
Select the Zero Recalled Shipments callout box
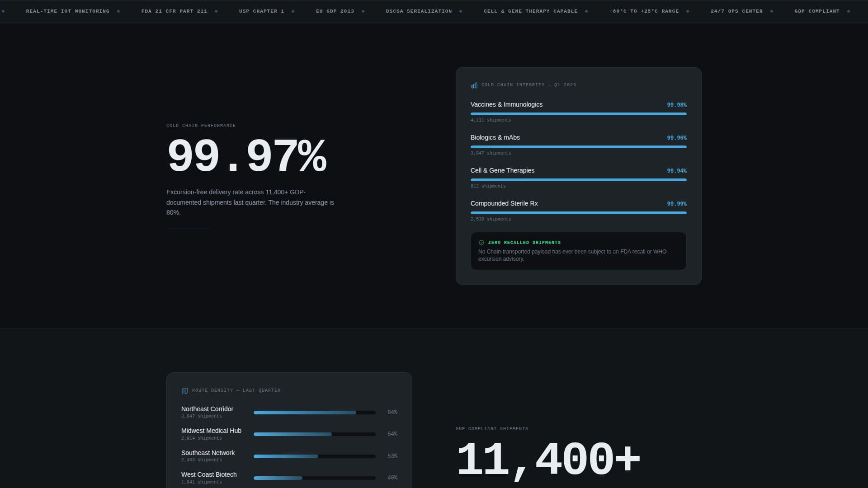click(x=579, y=251)
